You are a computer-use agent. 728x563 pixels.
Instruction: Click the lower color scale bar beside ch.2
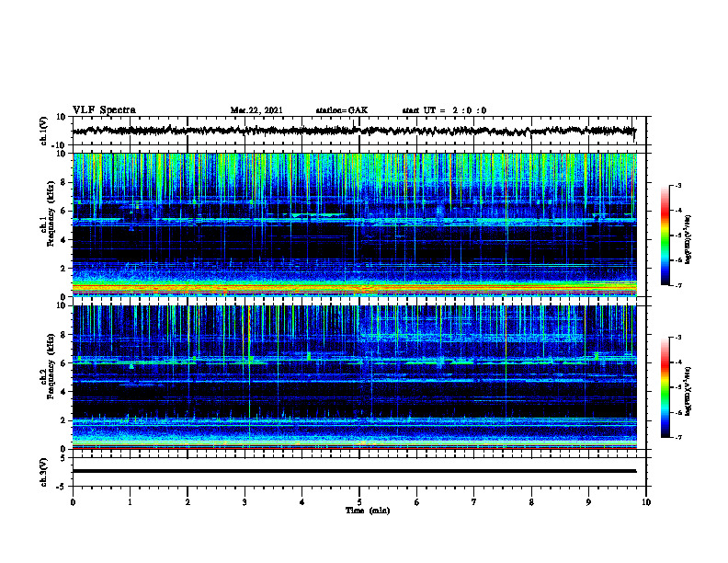tap(665, 387)
